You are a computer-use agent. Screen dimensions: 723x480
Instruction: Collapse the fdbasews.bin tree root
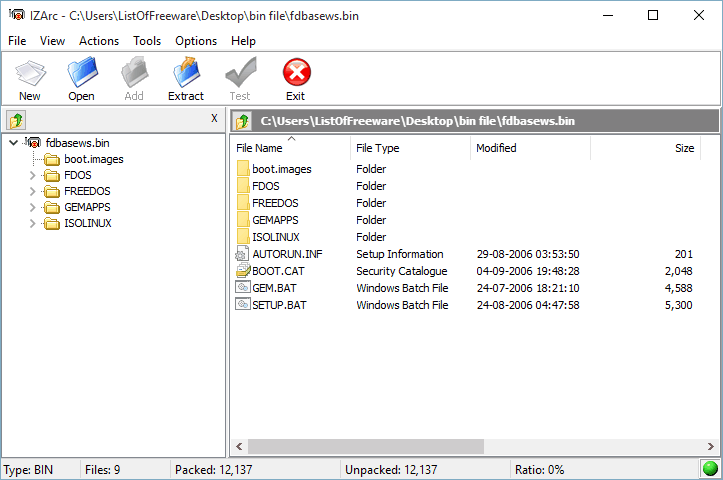pyautogui.click(x=14, y=143)
